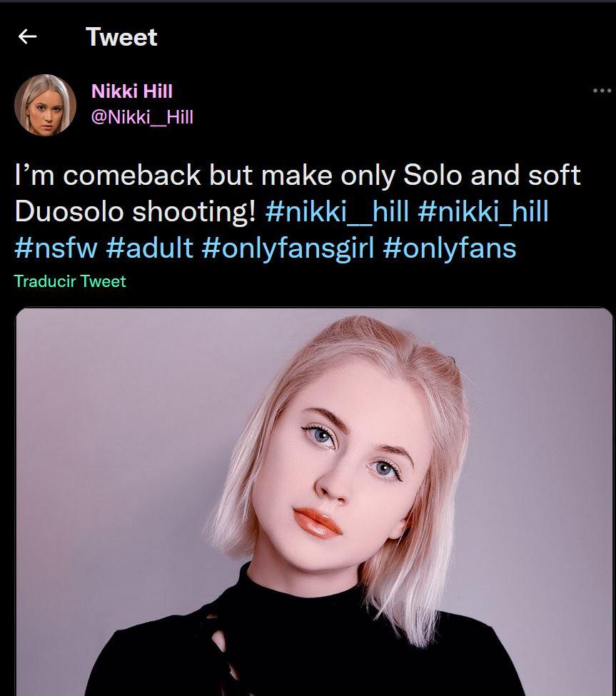This screenshot has height=696, width=616.
Task: Click the word 'Duosolo' in the tweet
Action: click(x=69, y=212)
